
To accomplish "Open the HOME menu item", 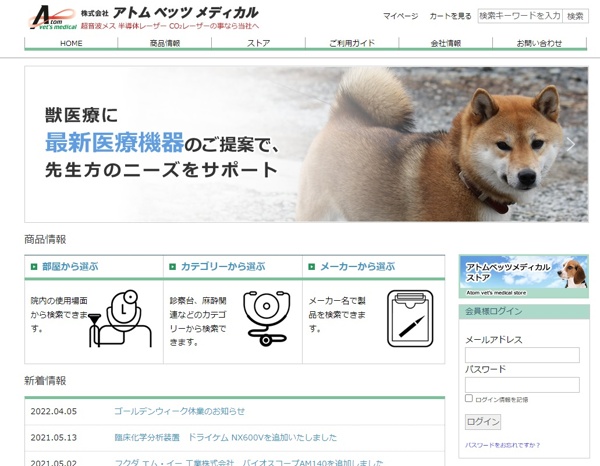I will pyautogui.click(x=71, y=43).
